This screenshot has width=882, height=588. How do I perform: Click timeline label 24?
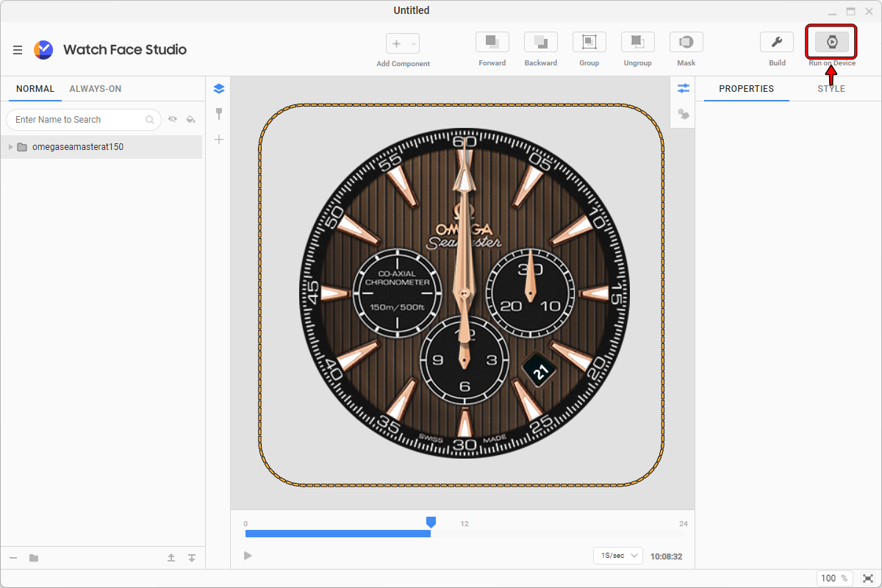click(684, 524)
